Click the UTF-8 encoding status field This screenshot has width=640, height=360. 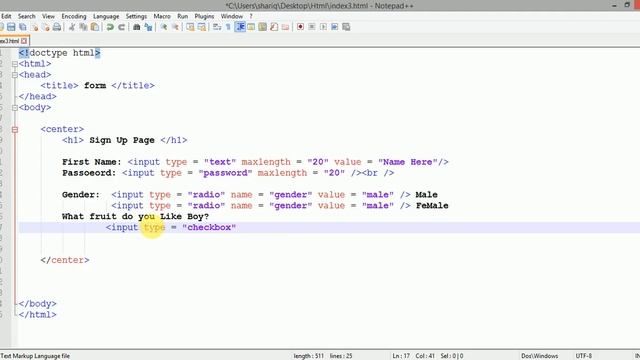point(583,356)
